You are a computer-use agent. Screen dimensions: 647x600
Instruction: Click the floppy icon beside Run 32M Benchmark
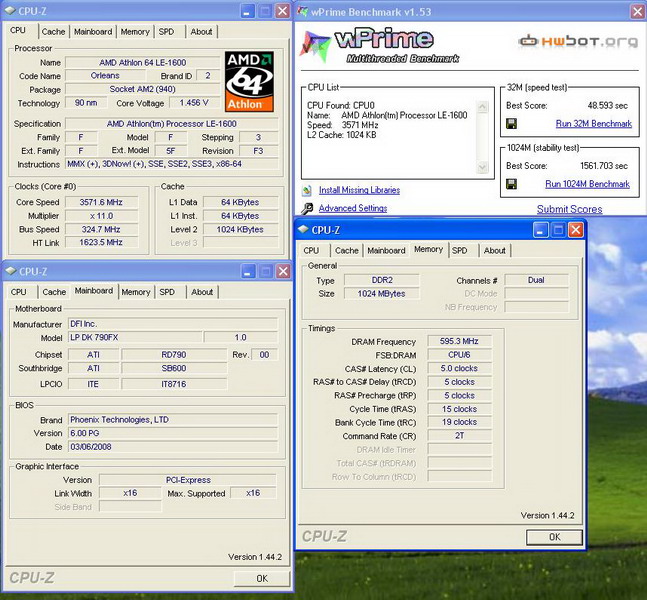[x=511, y=124]
